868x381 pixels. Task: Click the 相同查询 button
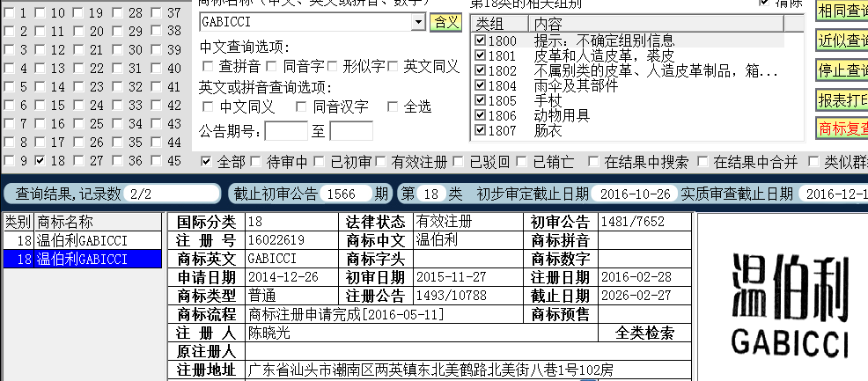842,11
